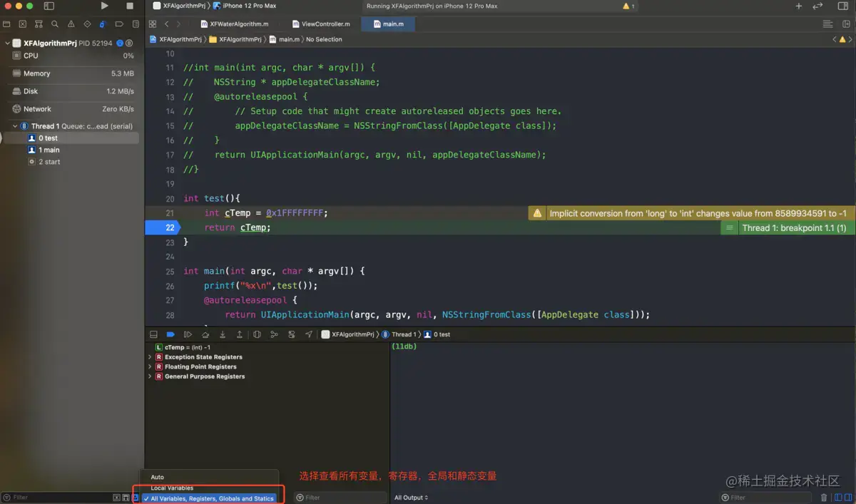Screen dimensions: 856x504
Task: Click the Run (play) button
Action: pyautogui.click(x=105, y=6)
